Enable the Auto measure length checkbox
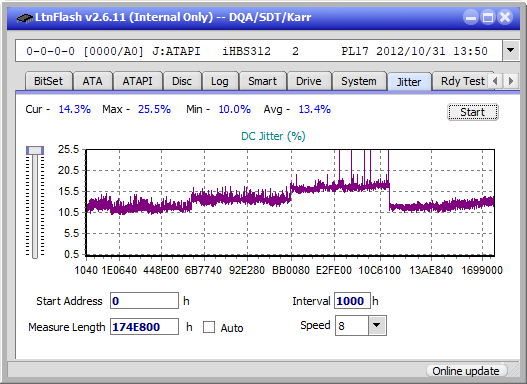This screenshot has height=384, width=527. coord(209,327)
